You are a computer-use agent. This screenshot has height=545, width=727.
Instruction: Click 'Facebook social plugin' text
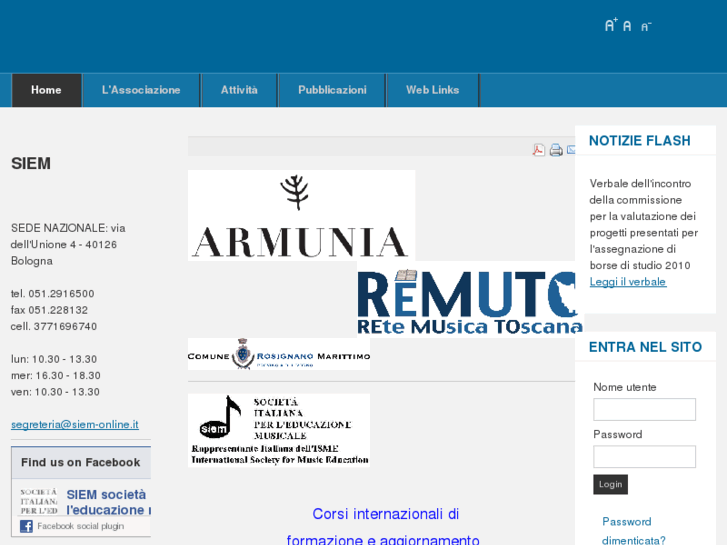81,526
